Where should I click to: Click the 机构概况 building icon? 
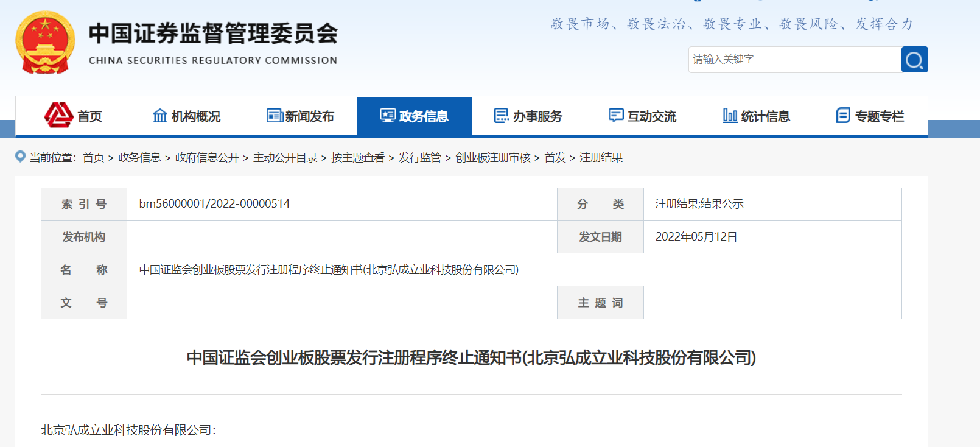159,116
